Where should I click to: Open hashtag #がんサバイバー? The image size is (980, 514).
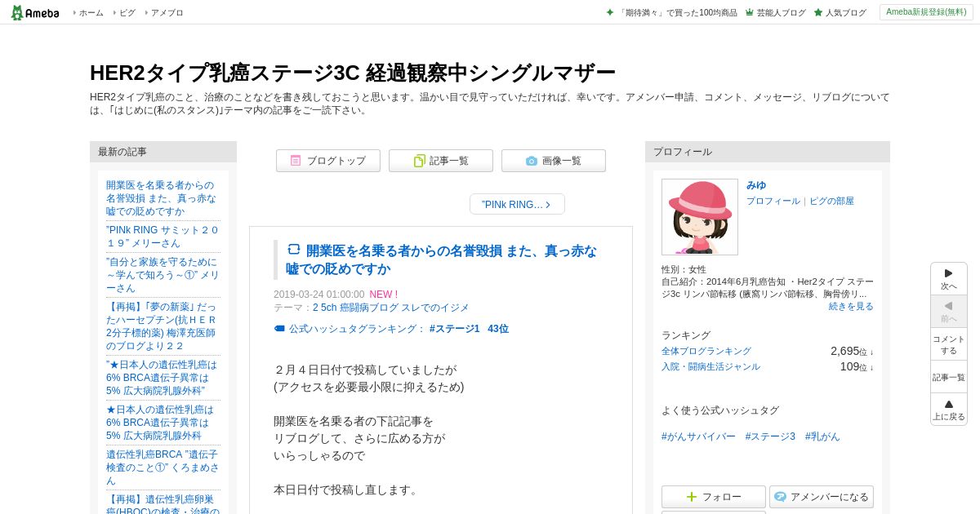[x=698, y=436]
